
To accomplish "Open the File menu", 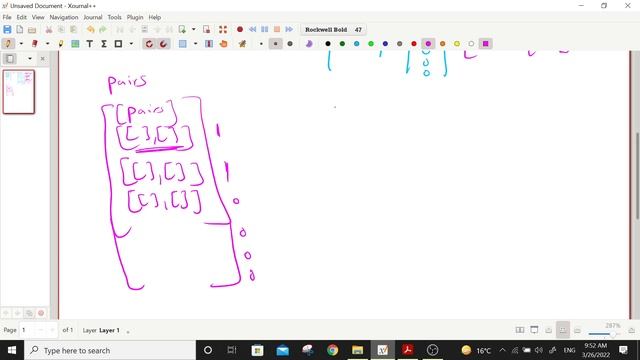I will coord(7,17).
